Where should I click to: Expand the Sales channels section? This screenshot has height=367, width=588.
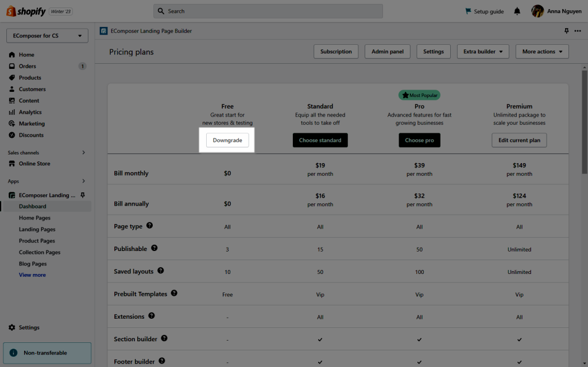pyautogui.click(x=84, y=152)
